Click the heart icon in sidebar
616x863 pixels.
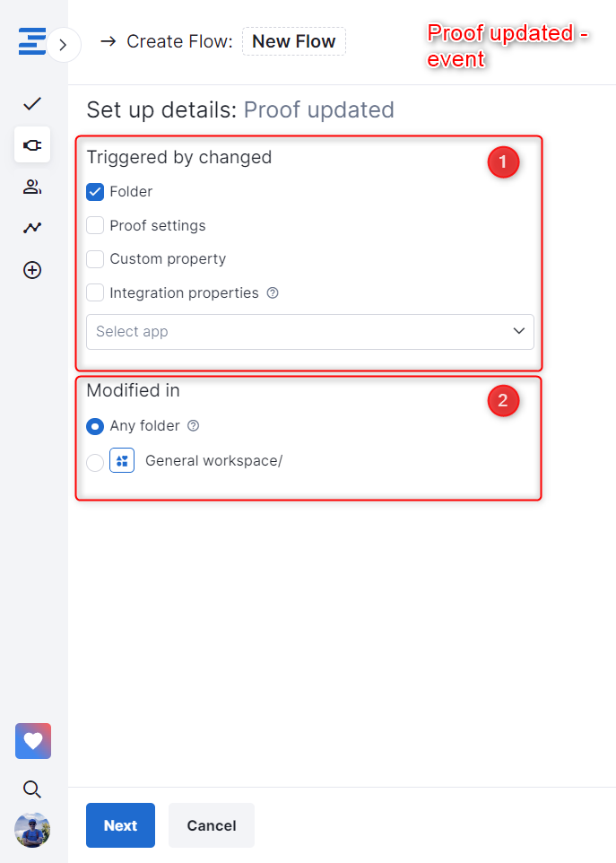33,741
